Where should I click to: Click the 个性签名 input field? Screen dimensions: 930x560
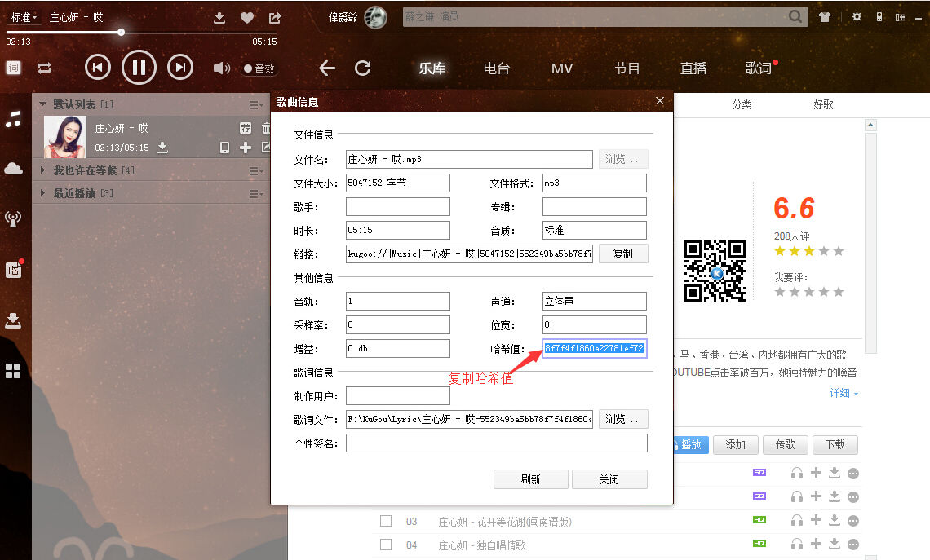(497, 443)
